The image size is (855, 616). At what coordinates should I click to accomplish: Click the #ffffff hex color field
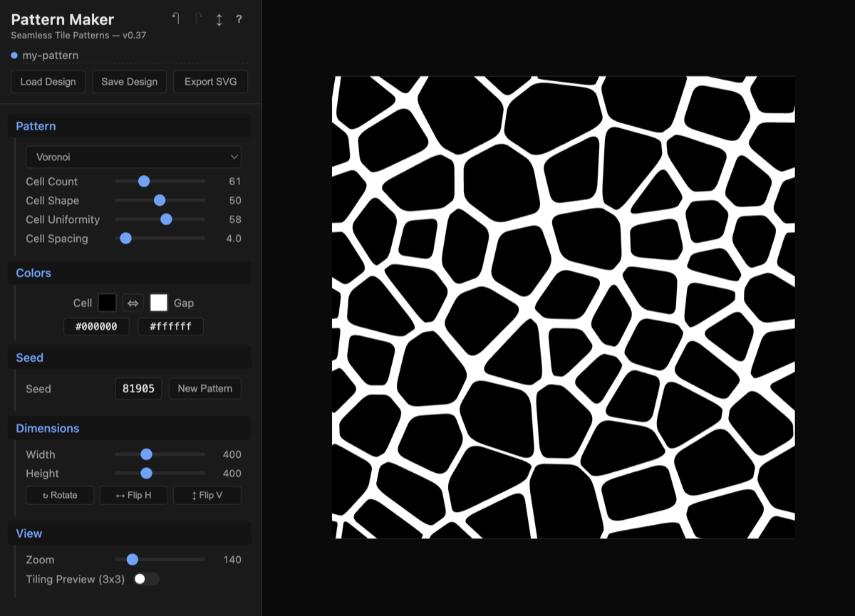click(171, 327)
